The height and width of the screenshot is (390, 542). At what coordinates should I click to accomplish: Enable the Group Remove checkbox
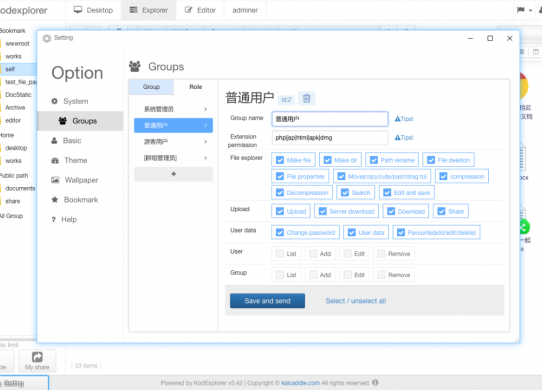[381, 275]
